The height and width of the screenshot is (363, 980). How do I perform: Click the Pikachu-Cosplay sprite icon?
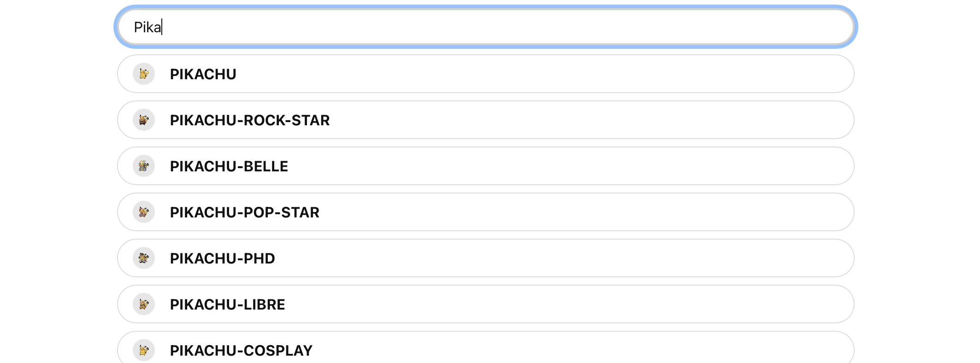click(144, 350)
